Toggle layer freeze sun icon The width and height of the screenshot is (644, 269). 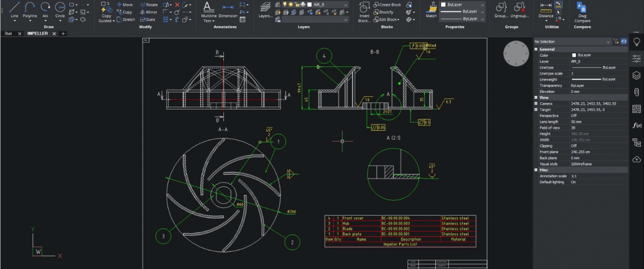click(x=291, y=4)
